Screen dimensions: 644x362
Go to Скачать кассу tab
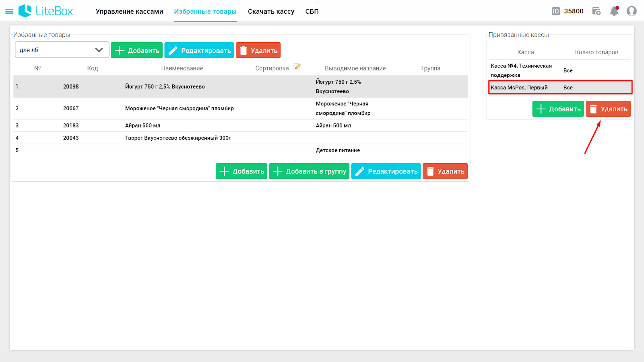point(271,11)
